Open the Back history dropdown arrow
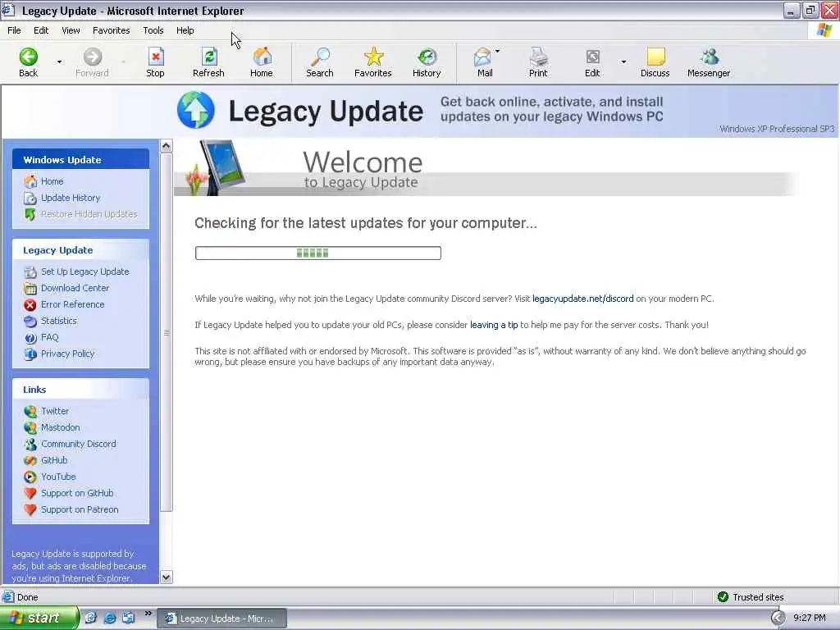 click(59, 62)
